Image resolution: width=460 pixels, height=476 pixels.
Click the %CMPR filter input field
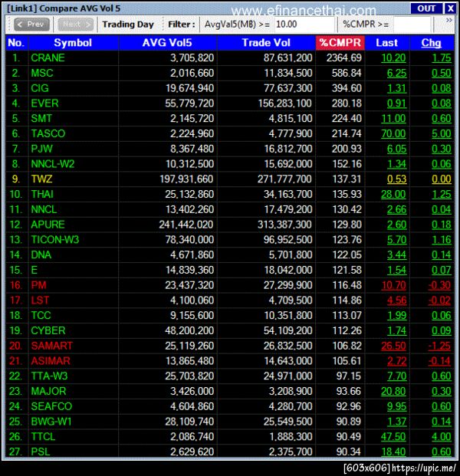(412, 25)
